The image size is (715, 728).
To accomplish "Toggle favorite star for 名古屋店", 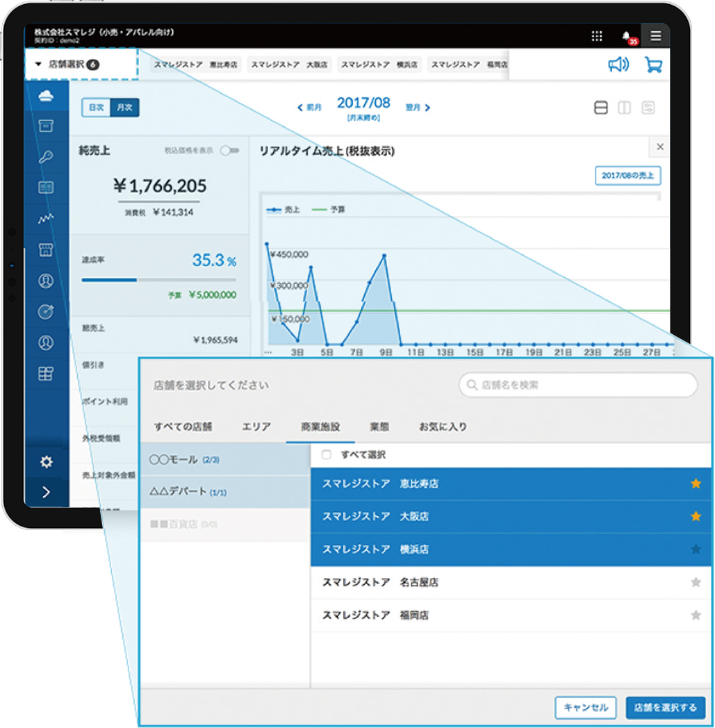I will click(x=696, y=582).
